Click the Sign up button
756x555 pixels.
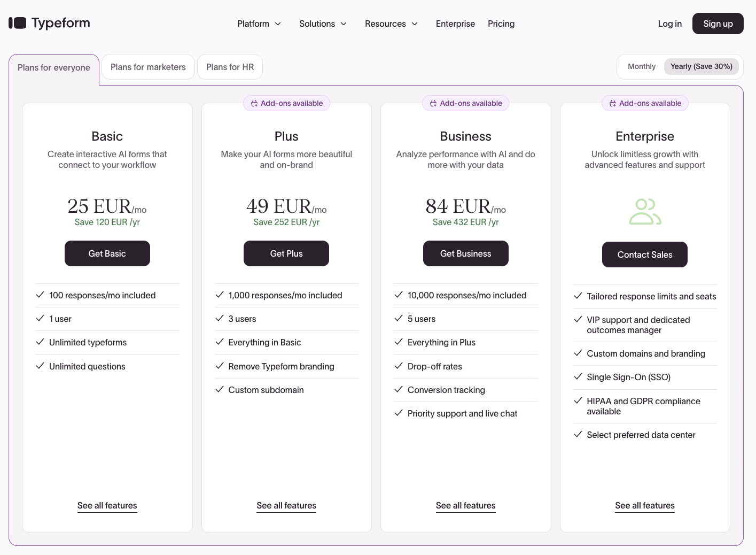coord(718,23)
